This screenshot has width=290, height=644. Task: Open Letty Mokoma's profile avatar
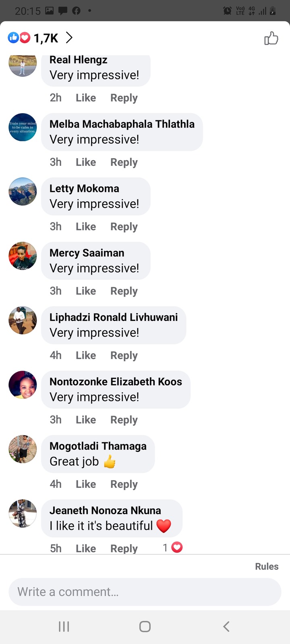point(23,192)
